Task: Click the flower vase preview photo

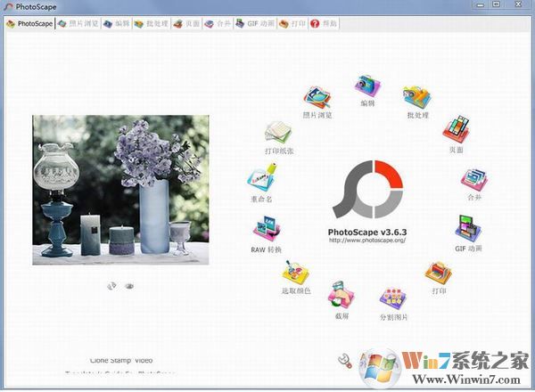Action: [120, 190]
